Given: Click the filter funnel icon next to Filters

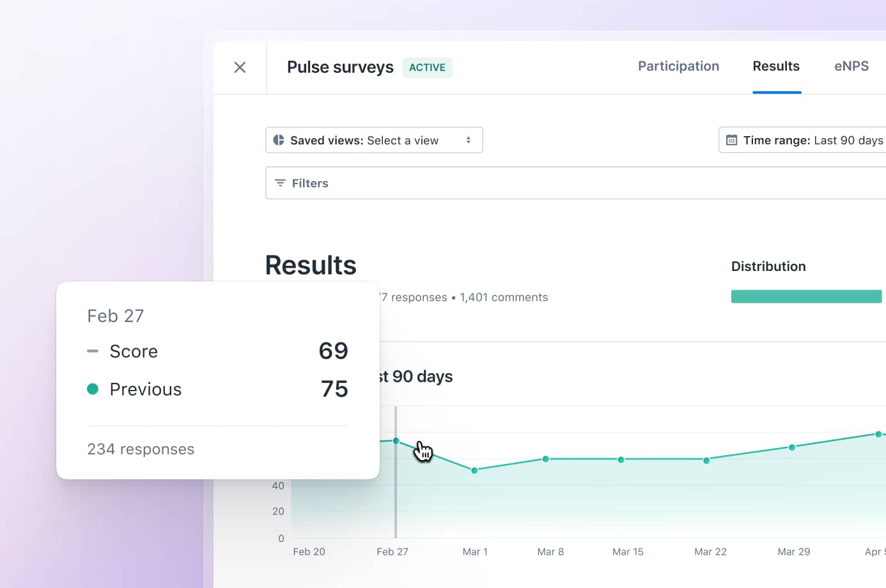Looking at the screenshot, I should pos(280,183).
